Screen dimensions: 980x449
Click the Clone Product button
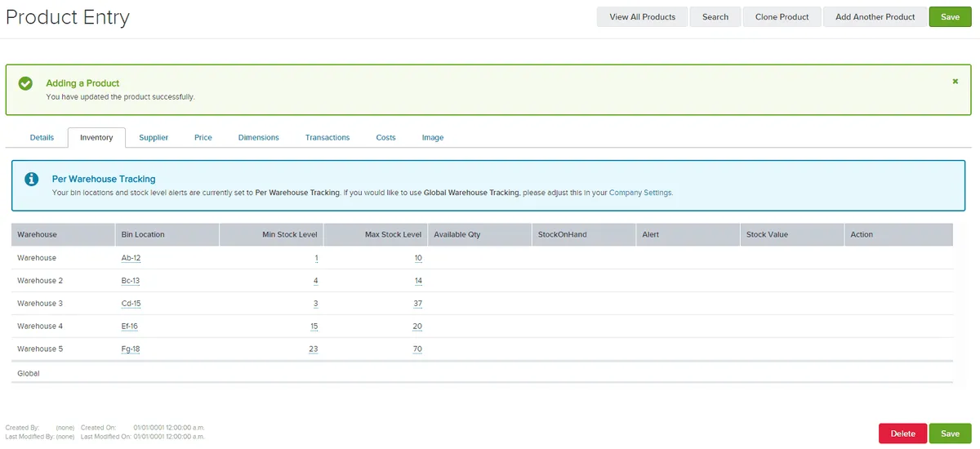782,17
